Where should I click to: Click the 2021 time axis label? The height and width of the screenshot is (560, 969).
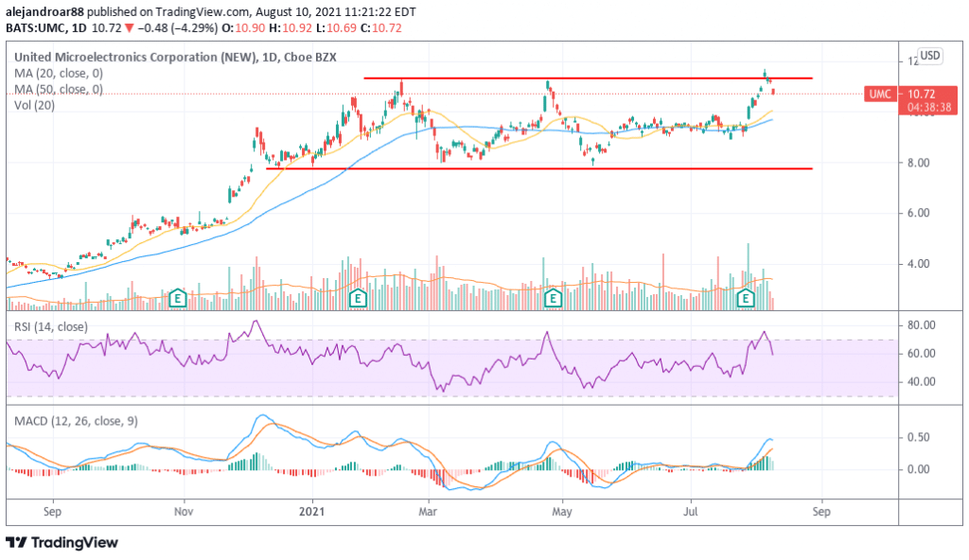pyautogui.click(x=311, y=512)
